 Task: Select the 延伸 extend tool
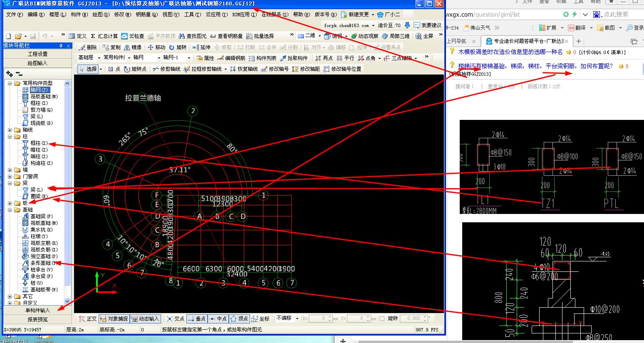pos(202,47)
